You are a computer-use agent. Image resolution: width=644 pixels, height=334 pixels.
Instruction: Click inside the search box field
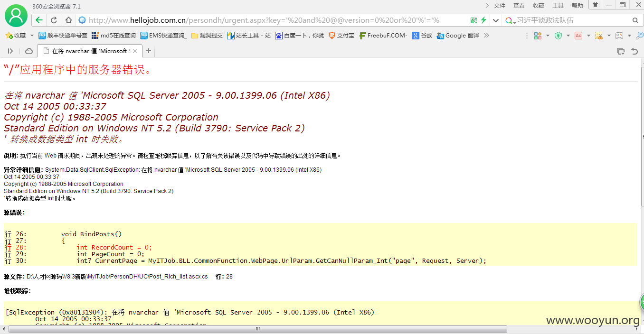tap(572, 20)
